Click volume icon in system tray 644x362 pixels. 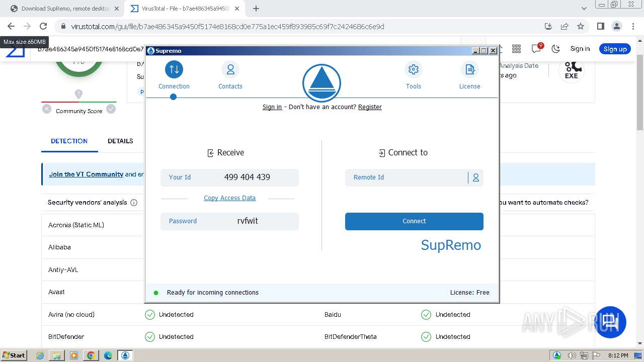click(x=572, y=355)
